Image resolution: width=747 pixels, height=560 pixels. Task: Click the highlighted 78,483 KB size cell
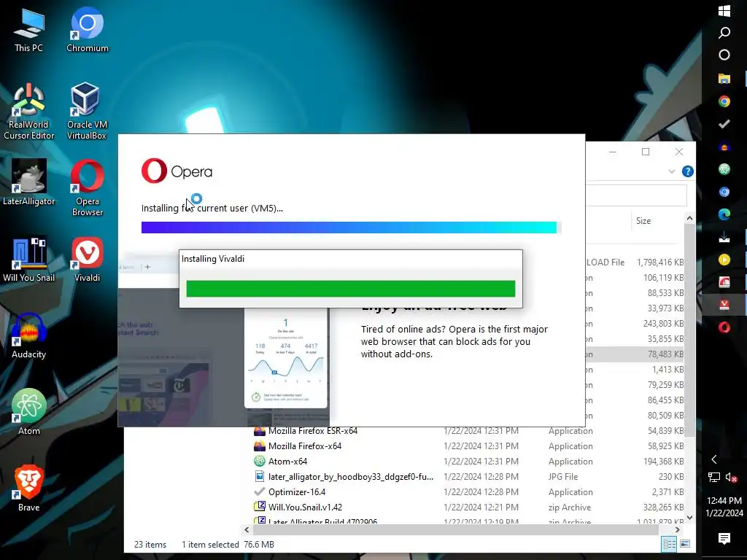tap(665, 354)
